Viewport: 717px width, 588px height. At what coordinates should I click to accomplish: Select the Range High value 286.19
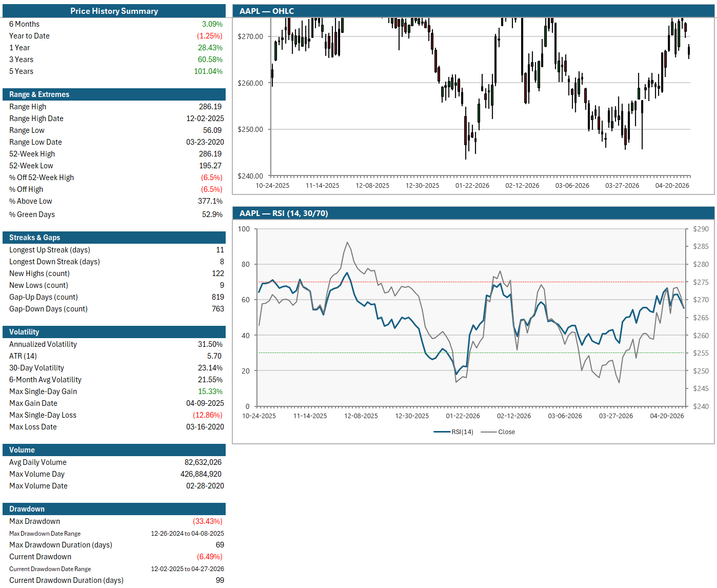click(x=210, y=107)
